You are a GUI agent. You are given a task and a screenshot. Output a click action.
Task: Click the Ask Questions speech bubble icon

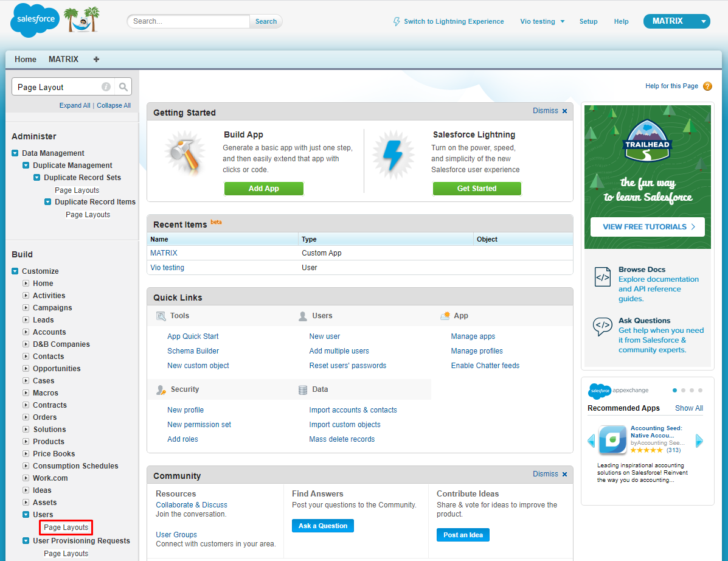603,327
